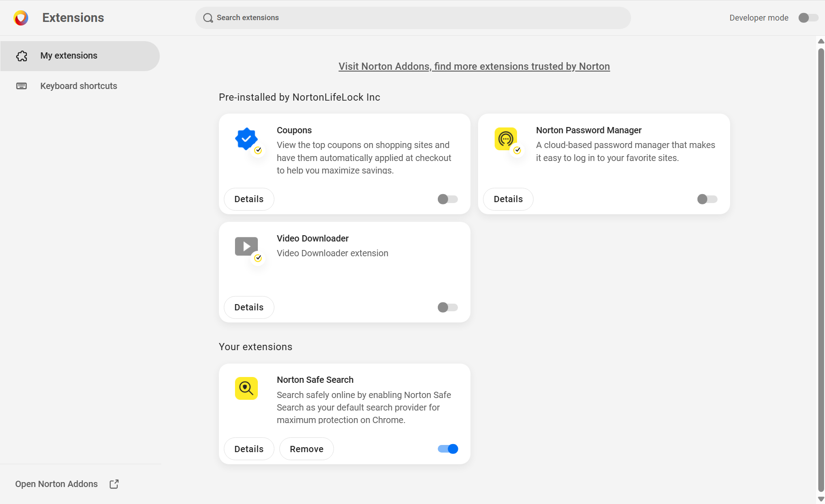Click the search magnifier icon
This screenshot has height=504, width=825.
208,18
